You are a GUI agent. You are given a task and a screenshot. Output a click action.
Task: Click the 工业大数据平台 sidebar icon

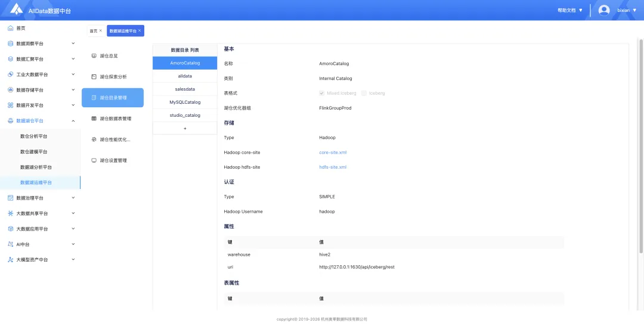[x=11, y=74]
